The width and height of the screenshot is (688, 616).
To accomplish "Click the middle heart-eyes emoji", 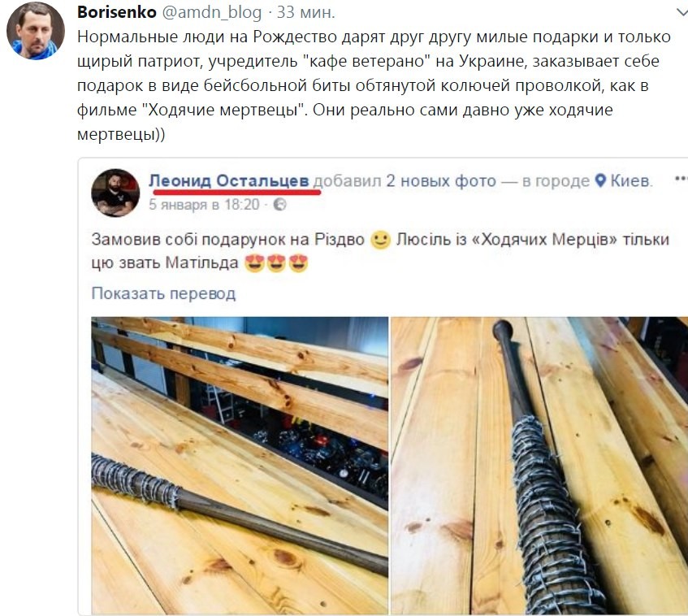I will (276, 263).
